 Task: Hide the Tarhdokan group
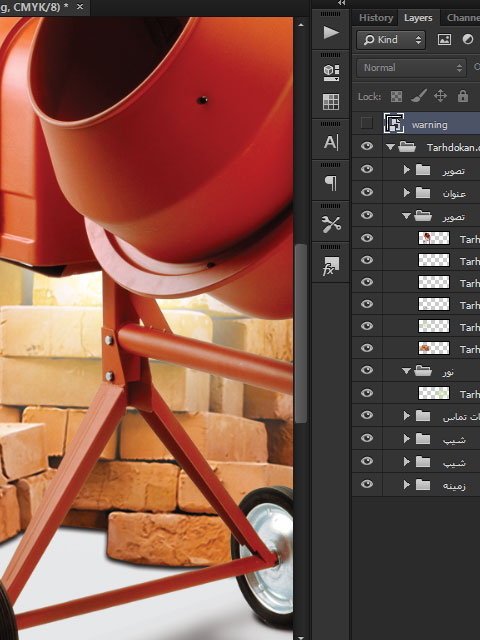[x=367, y=146]
